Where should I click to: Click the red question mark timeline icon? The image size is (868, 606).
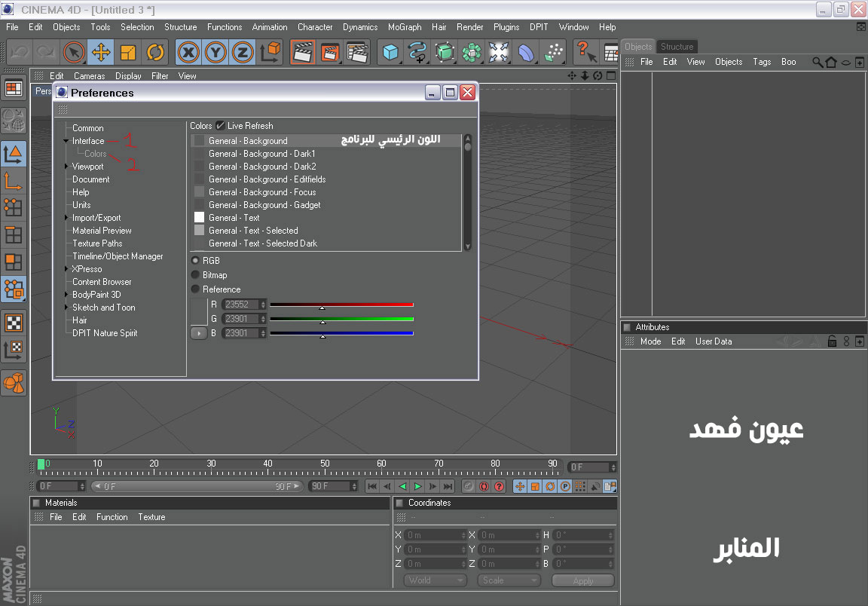click(500, 486)
